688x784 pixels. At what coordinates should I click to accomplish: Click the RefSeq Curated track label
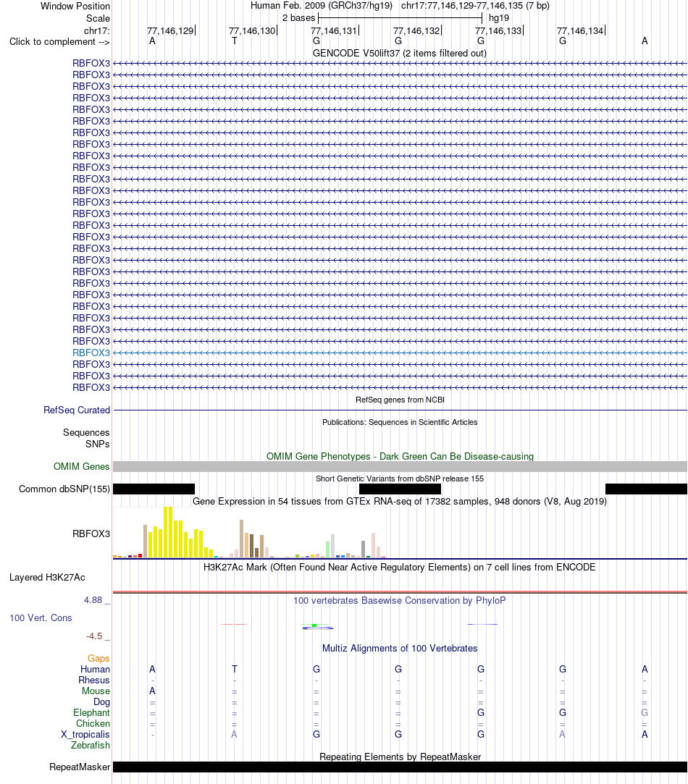(x=77, y=410)
